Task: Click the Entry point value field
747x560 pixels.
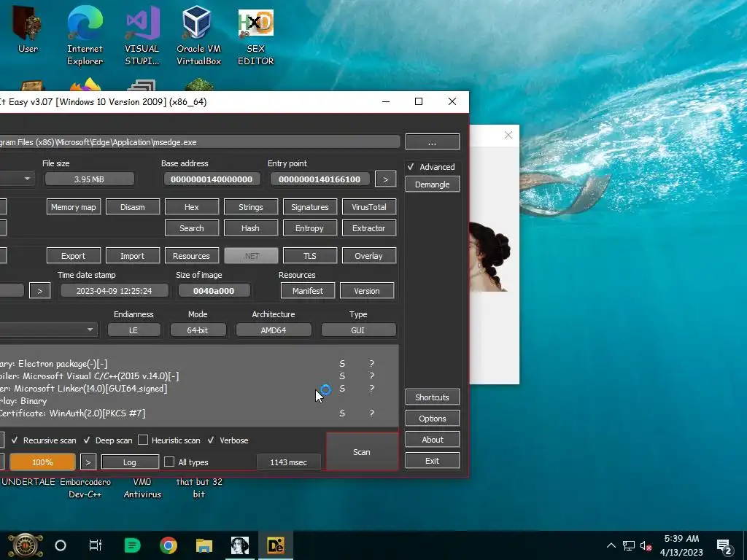Action: point(320,179)
